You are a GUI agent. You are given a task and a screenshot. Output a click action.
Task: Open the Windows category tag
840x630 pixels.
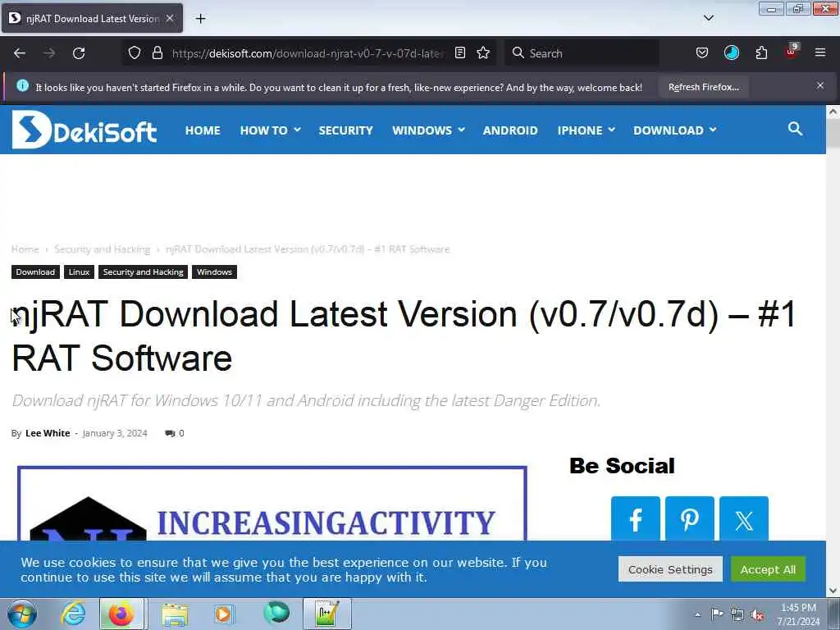click(x=214, y=272)
